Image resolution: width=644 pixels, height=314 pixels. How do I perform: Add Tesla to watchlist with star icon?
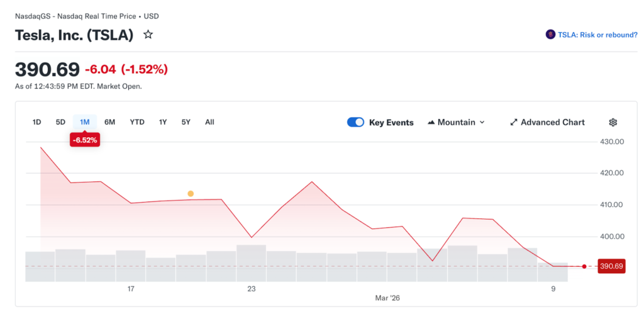click(148, 35)
